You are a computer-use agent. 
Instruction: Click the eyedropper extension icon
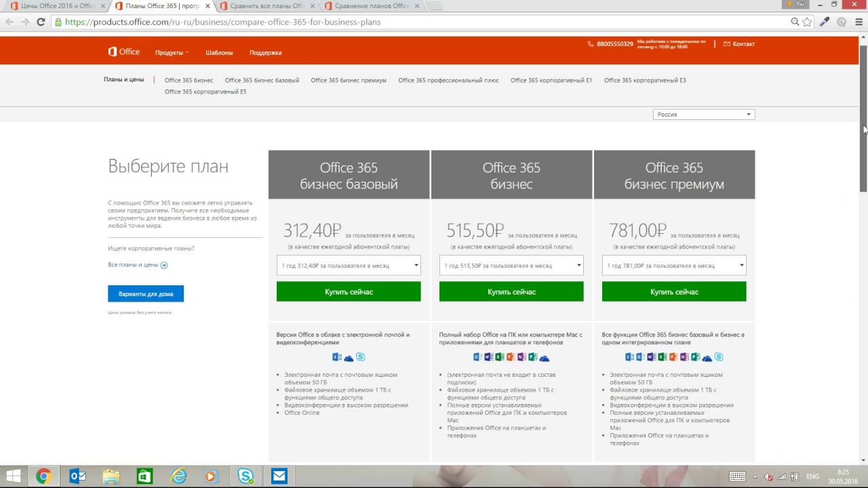tap(825, 22)
